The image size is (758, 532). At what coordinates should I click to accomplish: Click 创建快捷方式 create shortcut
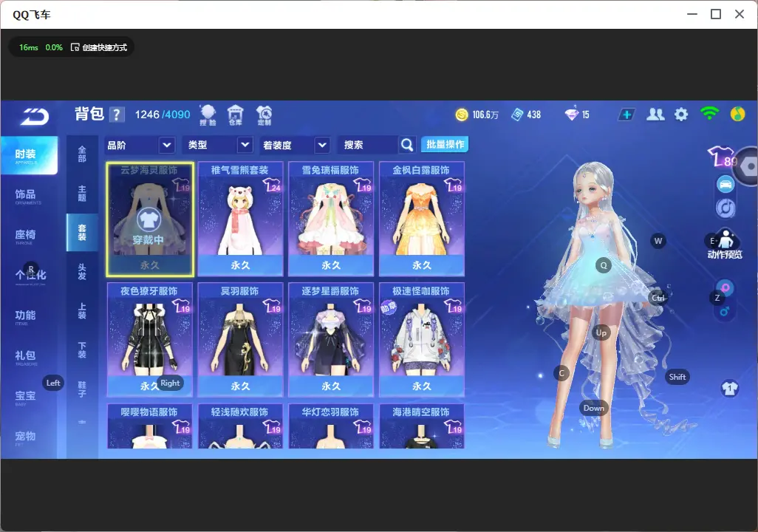[x=99, y=47]
